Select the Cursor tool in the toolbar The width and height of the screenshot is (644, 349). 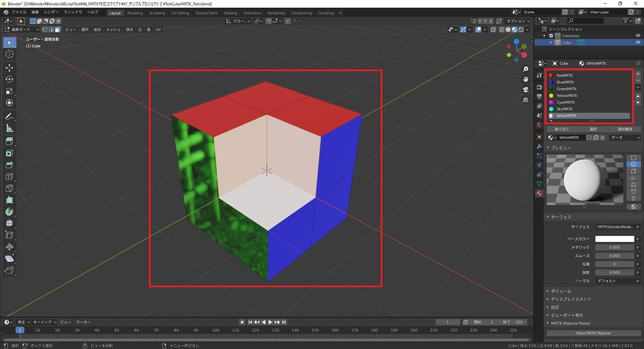(x=9, y=54)
